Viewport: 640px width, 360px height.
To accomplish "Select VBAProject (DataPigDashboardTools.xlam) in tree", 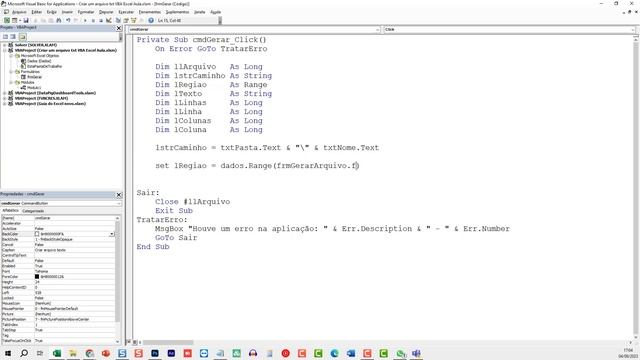I will [55, 93].
